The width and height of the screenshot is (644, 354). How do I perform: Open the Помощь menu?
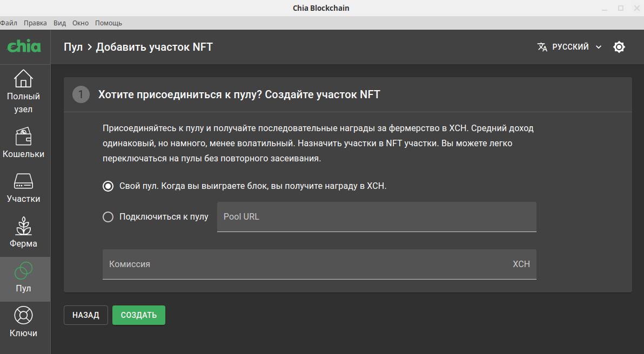coord(109,23)
